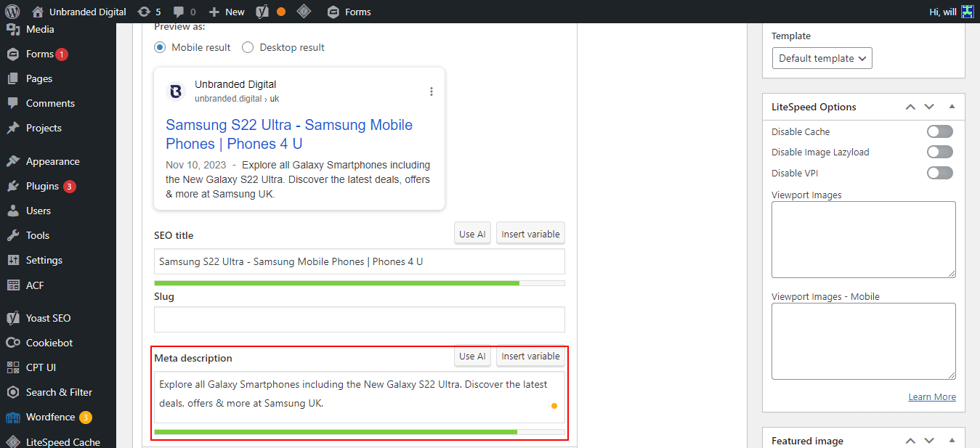Collapse the LiteSpeed Options panel

tap(952, 107)
